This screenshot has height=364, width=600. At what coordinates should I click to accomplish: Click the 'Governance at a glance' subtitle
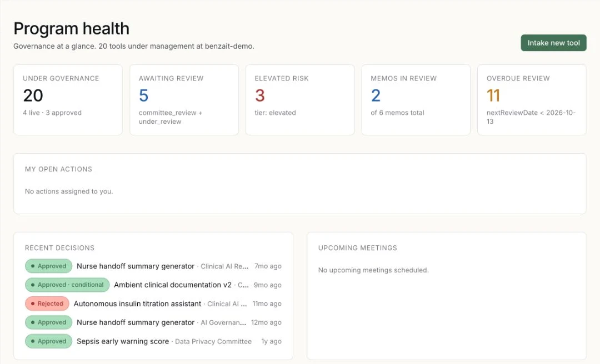click(133, 46)
